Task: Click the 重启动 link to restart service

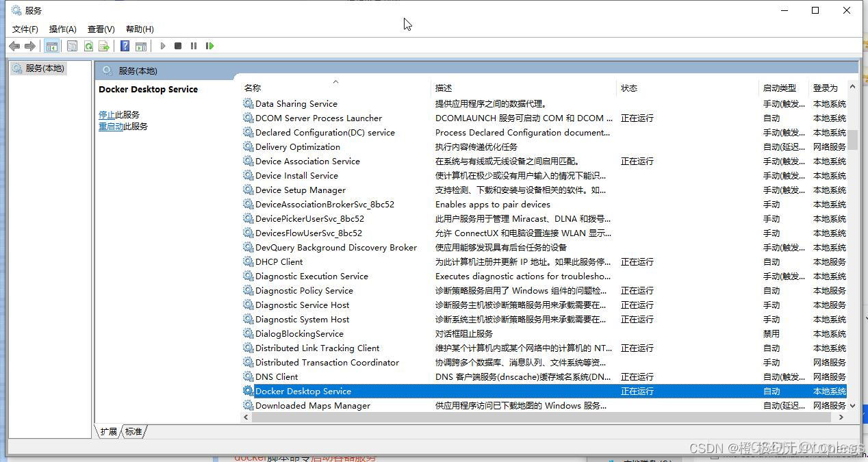Action: click(111, 126)
